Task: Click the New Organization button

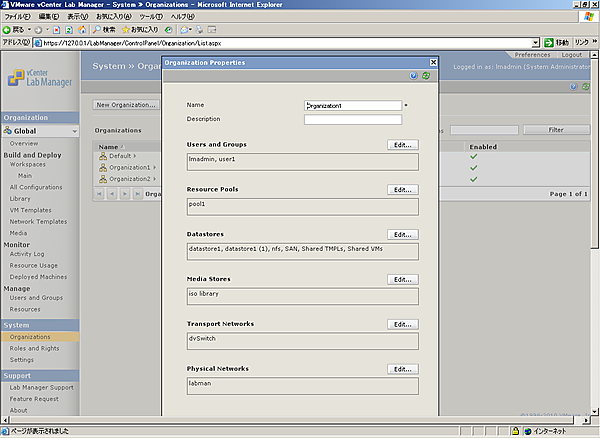Action: tap(126, 104)
